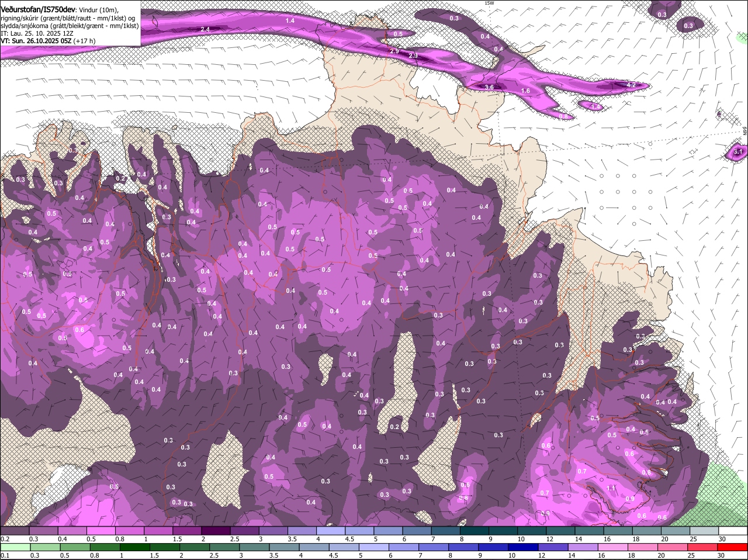Click the 'rigning/skúrir' legend description line
This screenshot has width=748, height=560.
point(69,18)
